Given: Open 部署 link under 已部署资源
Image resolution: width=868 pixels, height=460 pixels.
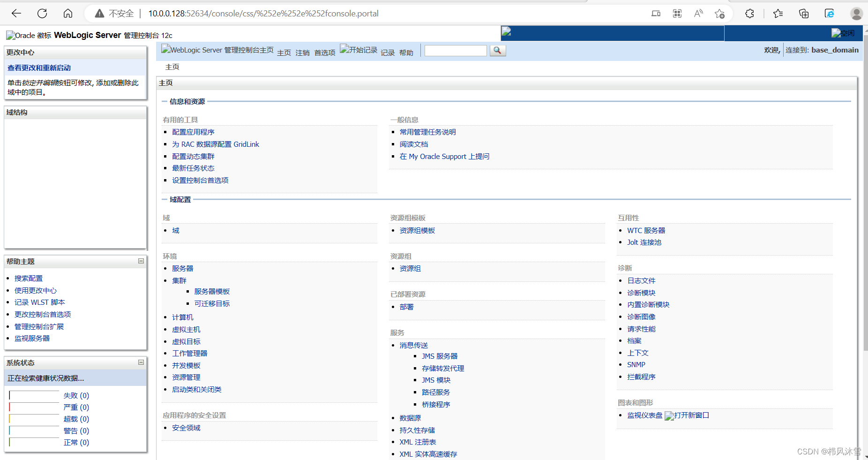Looking at the screenshot, I should click(407, 307).
